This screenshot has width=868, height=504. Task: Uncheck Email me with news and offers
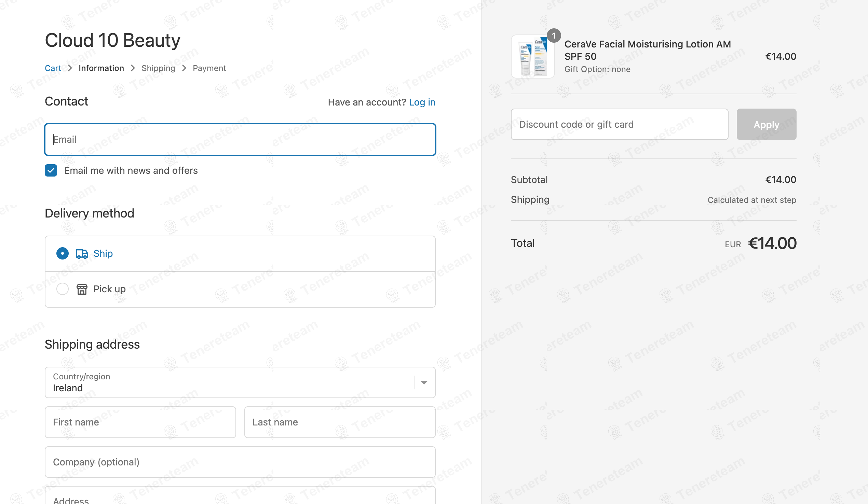tap(51, 170)
